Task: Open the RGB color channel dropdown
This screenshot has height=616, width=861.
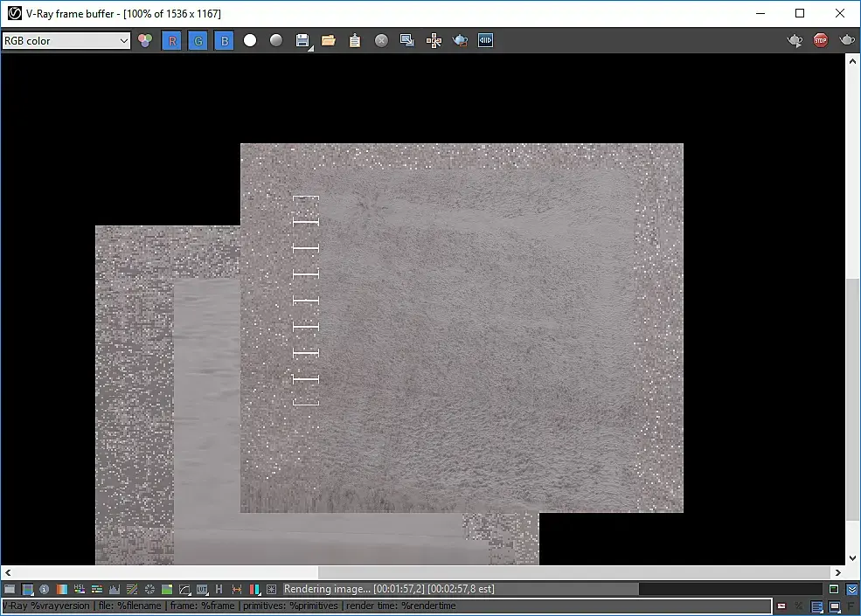Action: (66, 40)
